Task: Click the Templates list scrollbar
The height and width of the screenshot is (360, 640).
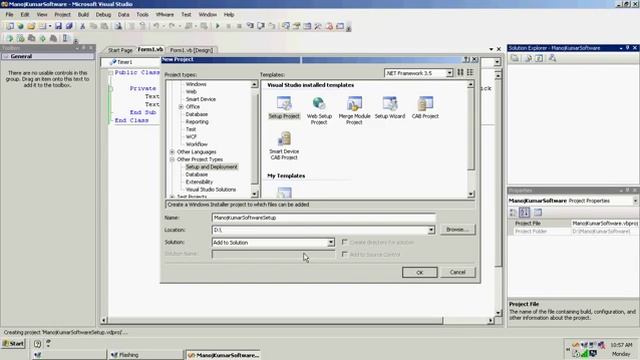Action: (471, 139)
